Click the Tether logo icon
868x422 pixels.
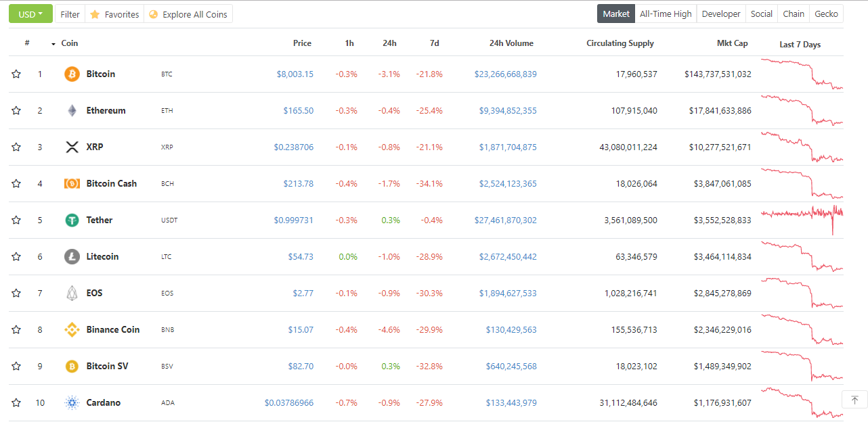tap(72, 220)
